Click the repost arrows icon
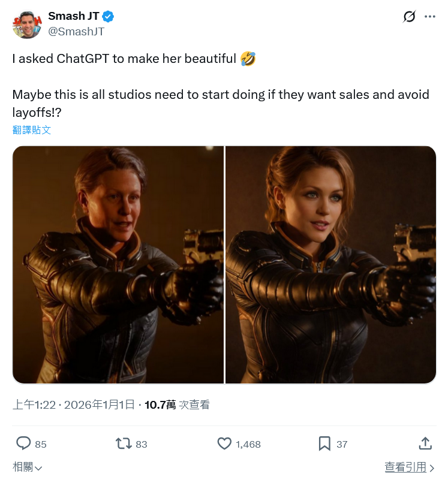This screenshot has width=448, height=483. pos(123,443)
